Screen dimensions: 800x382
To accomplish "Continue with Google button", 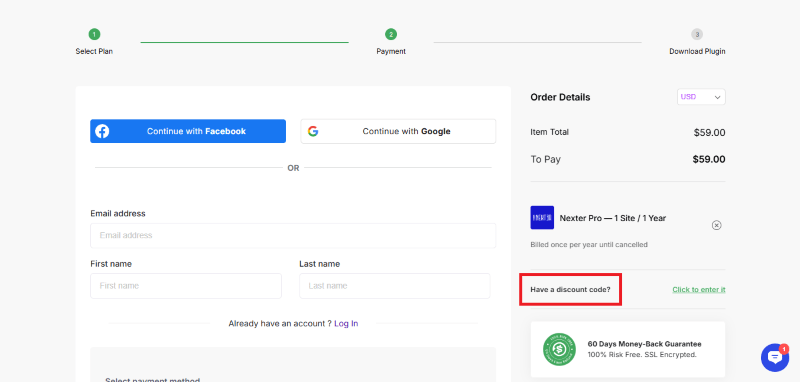I will [x=398, y=131].
